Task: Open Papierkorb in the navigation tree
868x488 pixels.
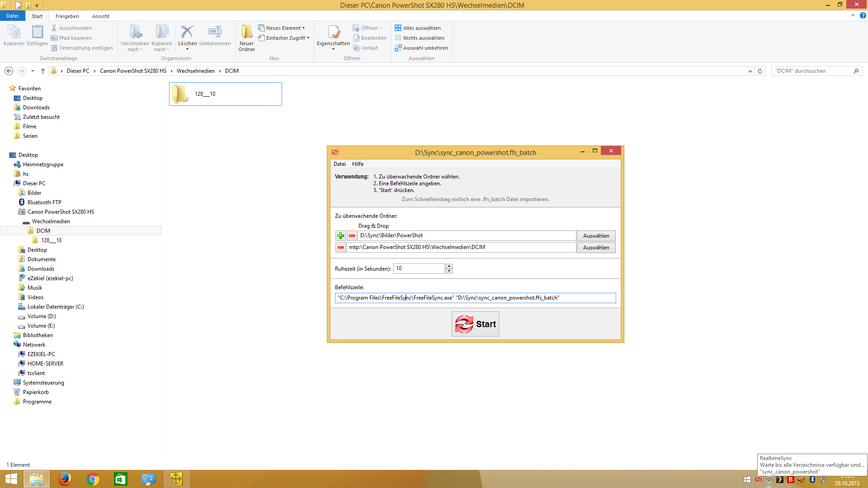Action: pyautogui.click(x=36, y=392)
